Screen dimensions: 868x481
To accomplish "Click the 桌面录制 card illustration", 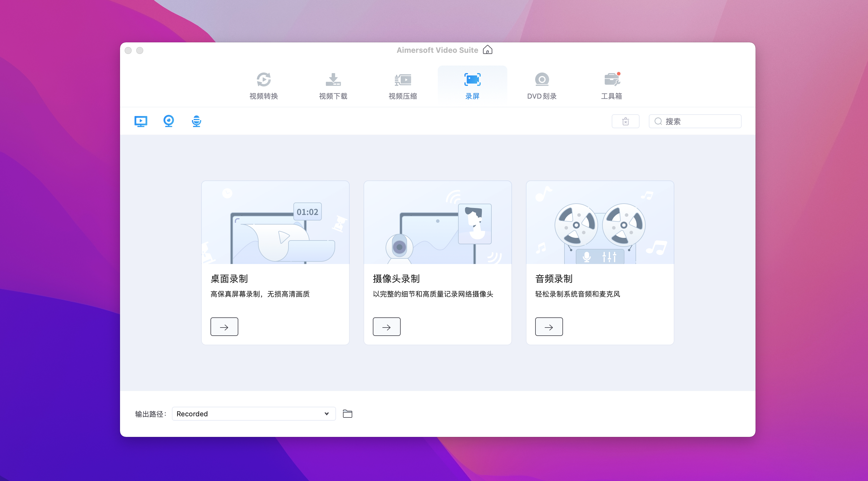I will tap(275, 223).
